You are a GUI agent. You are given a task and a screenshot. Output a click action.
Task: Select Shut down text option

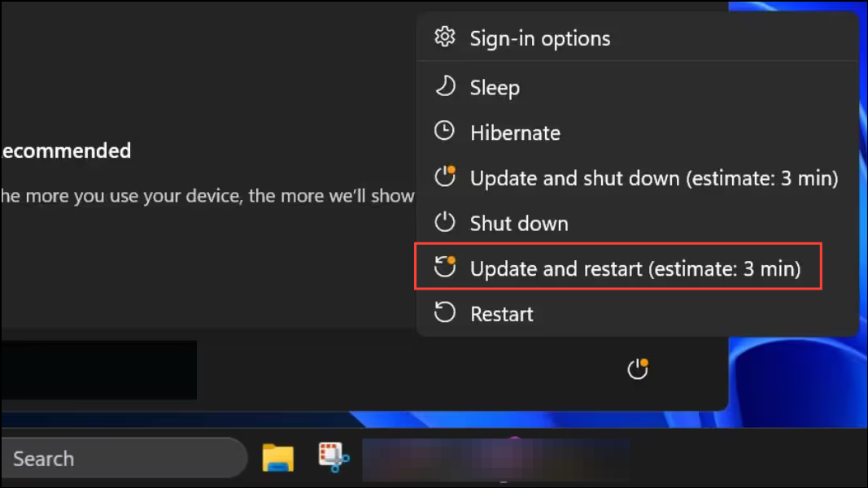pyautogui.click(x=519, y=224)
